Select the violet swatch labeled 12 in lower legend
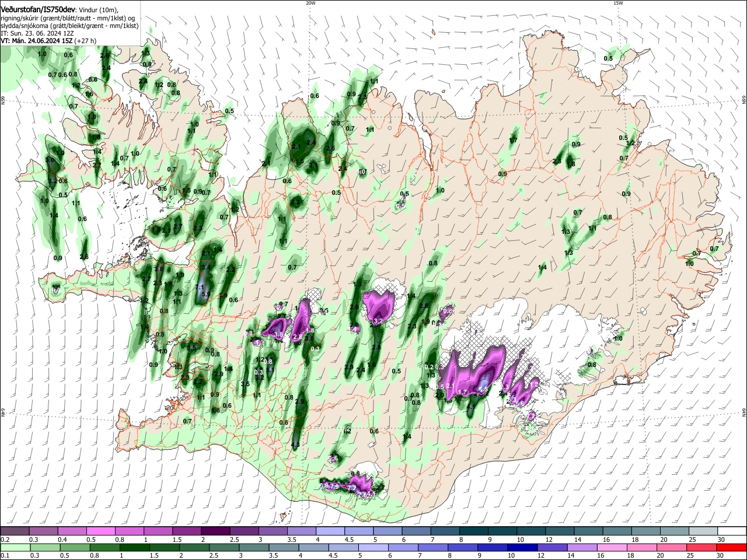 [553, 547]
